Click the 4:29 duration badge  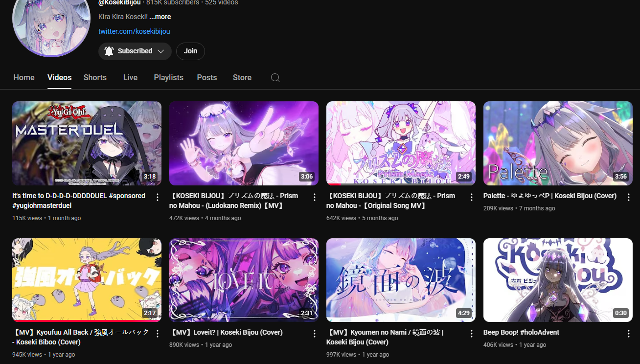coord(464,313)
